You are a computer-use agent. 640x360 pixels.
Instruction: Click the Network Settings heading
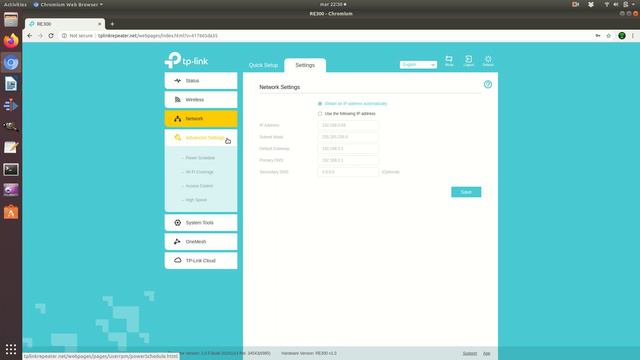(x=280, y=87)
